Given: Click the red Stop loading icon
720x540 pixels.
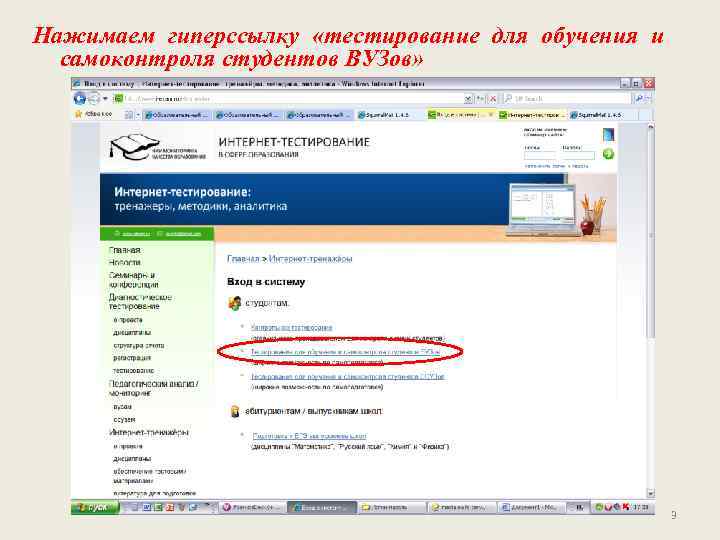Looking at the screenshot, I should [493, 99].
